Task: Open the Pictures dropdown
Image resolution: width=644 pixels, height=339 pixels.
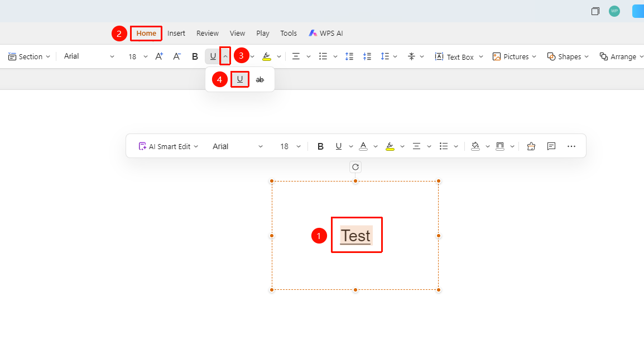Action: [514, 56]
